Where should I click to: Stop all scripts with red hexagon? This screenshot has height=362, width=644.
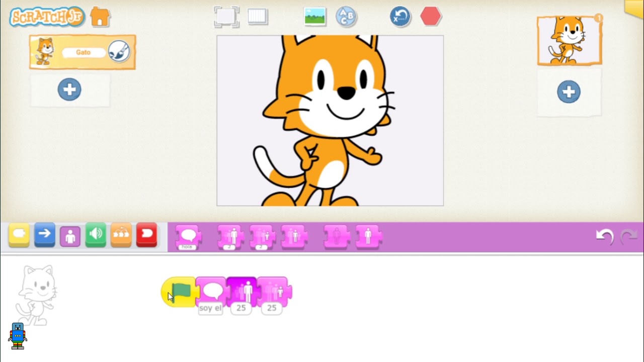pos(431,17)
